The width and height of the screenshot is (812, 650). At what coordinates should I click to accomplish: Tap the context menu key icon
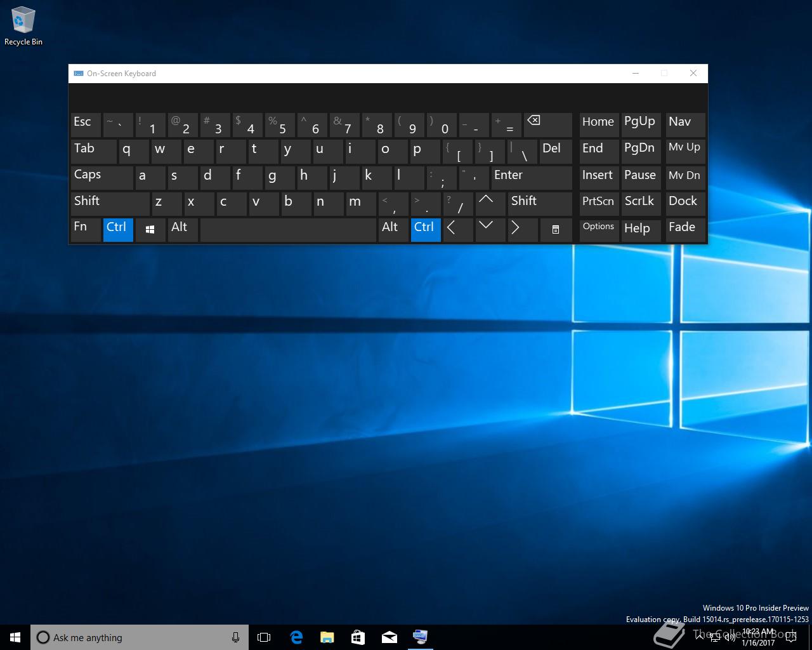pos(556,230)
